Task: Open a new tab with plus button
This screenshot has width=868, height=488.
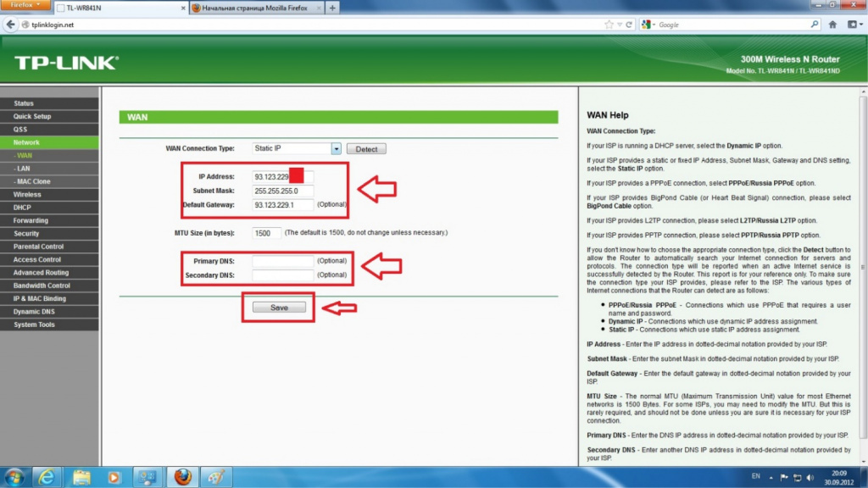Action: 332,8
